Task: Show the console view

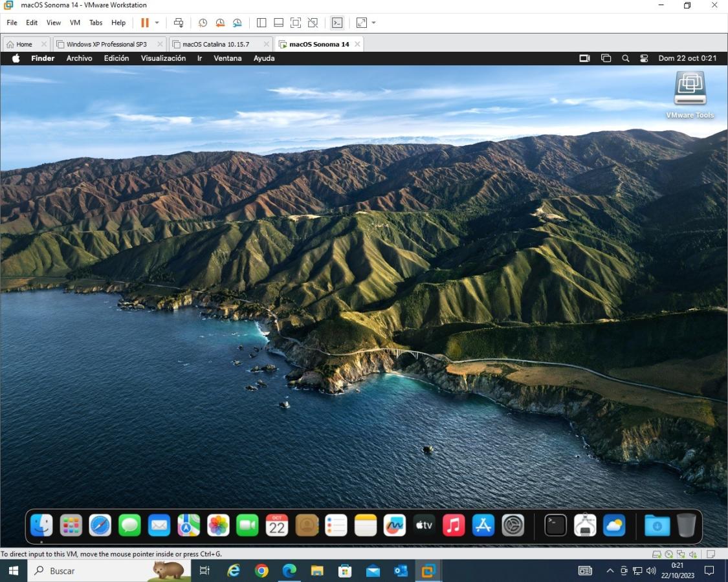Action: point(336,23)
